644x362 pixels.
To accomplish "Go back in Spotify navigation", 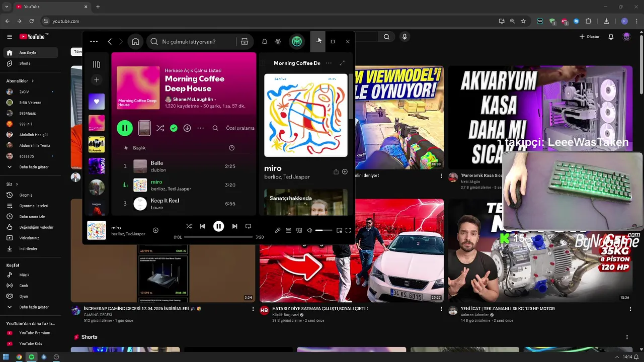I will (x=110, y=42).
